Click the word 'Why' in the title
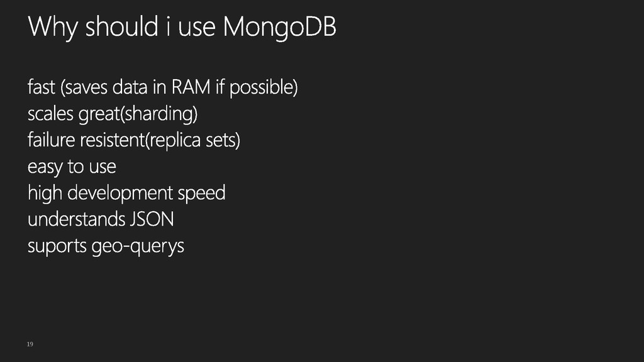The height and width of the screenshot is (362, 644). [53, 28]
